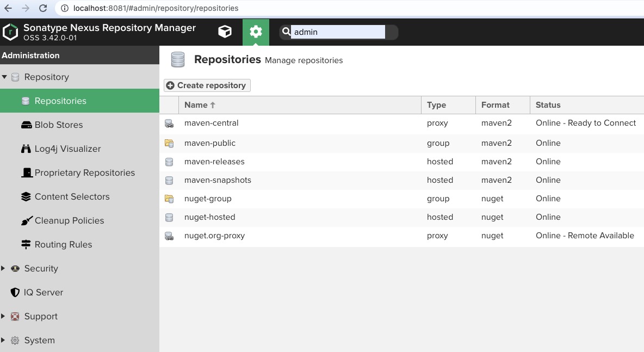Click the Sonatype Nexus logo icon
The height and width of the screenshot is (352, 644).
point(10,32)
